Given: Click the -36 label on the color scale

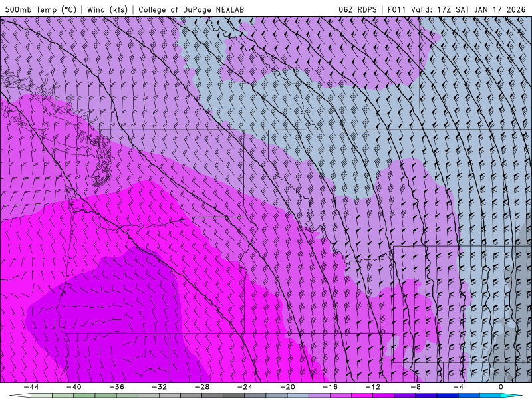Looking at the screenshot, I should 117,387.
